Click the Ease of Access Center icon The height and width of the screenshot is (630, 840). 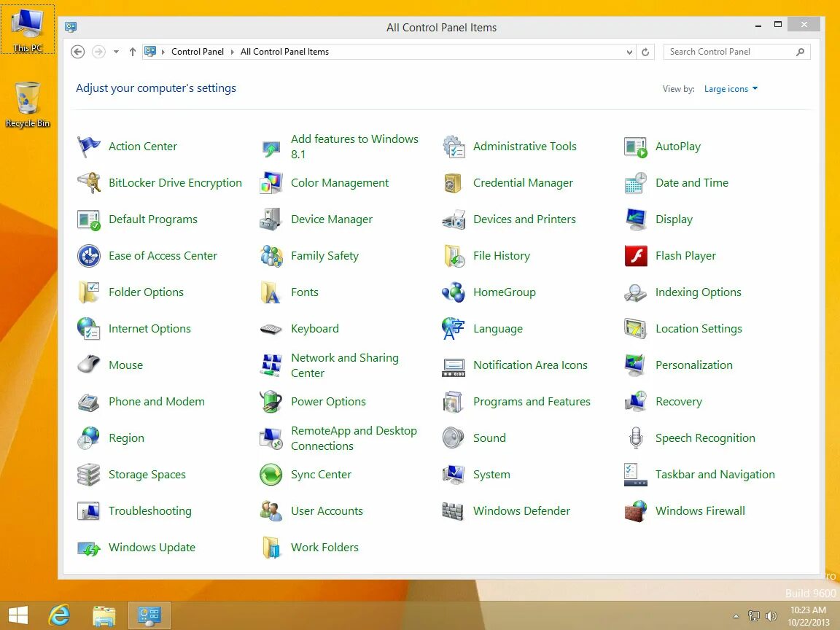88,255
